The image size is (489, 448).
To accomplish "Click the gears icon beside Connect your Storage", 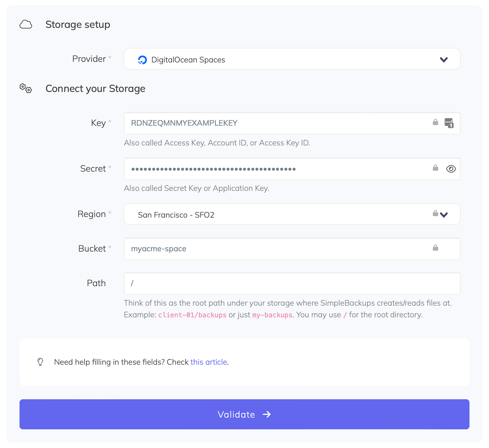I will tap(25, 89).
